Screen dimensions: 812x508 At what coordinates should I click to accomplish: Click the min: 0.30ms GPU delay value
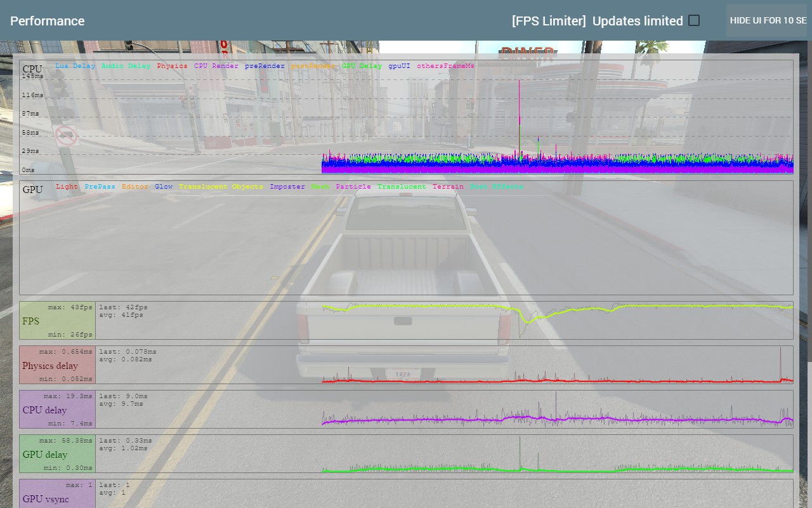coord(68,468)
